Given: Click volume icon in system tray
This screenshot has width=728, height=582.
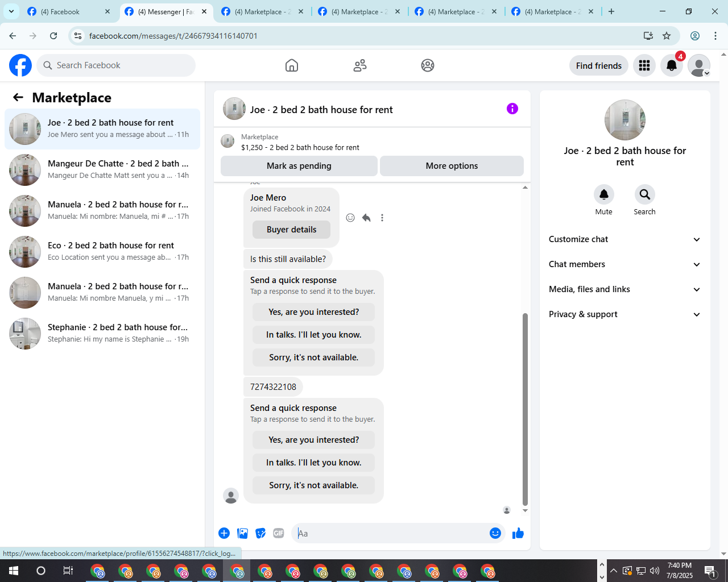Looking at the screenshot, I should [x=655, y=571].
